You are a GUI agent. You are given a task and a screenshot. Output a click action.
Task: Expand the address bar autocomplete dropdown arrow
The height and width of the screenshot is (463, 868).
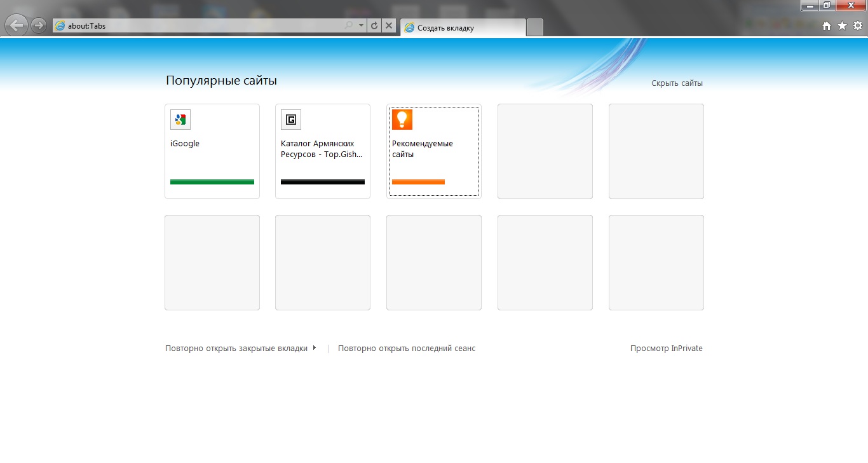[361, 25]
